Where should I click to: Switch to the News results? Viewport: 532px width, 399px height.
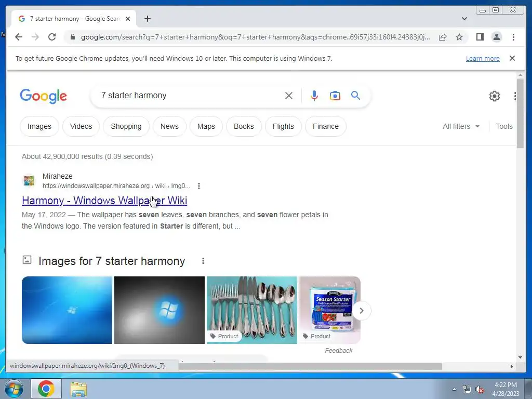pyautogui.click(x=169, y=126)
